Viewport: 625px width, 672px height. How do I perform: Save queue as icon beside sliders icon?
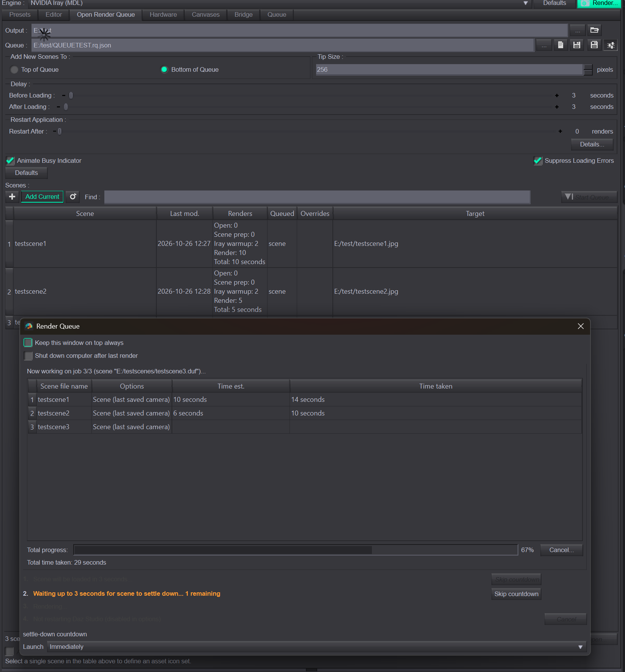point(594,45)
